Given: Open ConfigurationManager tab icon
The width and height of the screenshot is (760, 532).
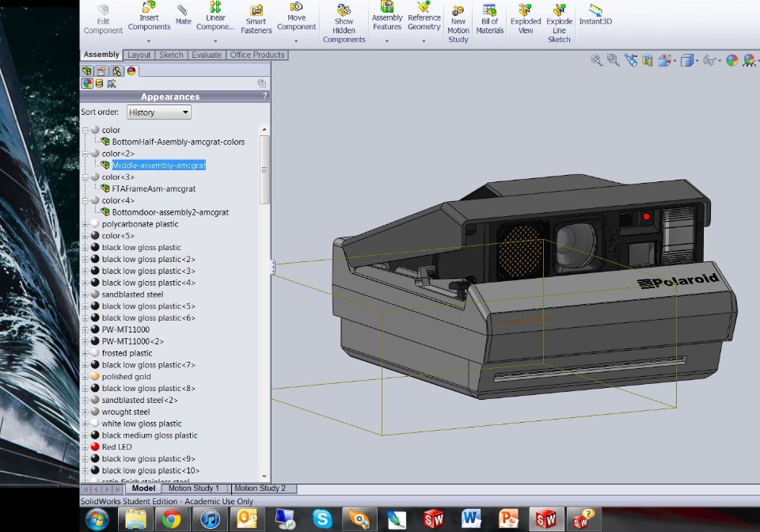Looking at the screenshot, I should [x=116, y=70].
